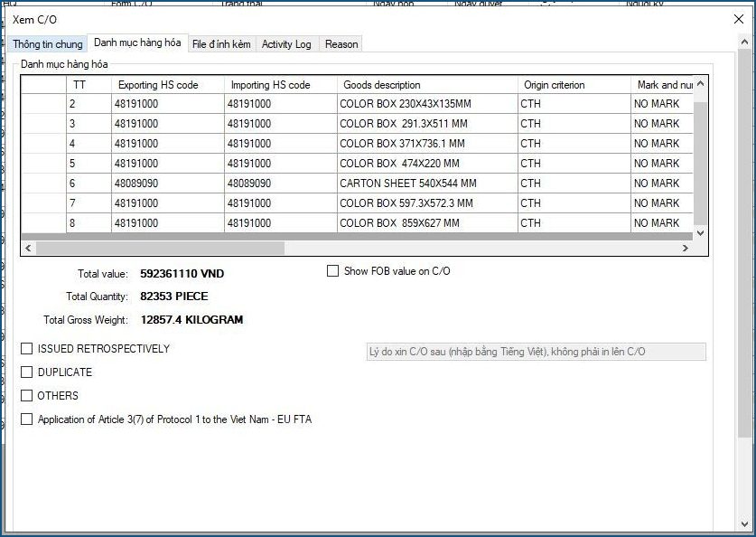
Task: Sort by Exporting HS code header
Action: pyautogui.click(x=168, y=85)
